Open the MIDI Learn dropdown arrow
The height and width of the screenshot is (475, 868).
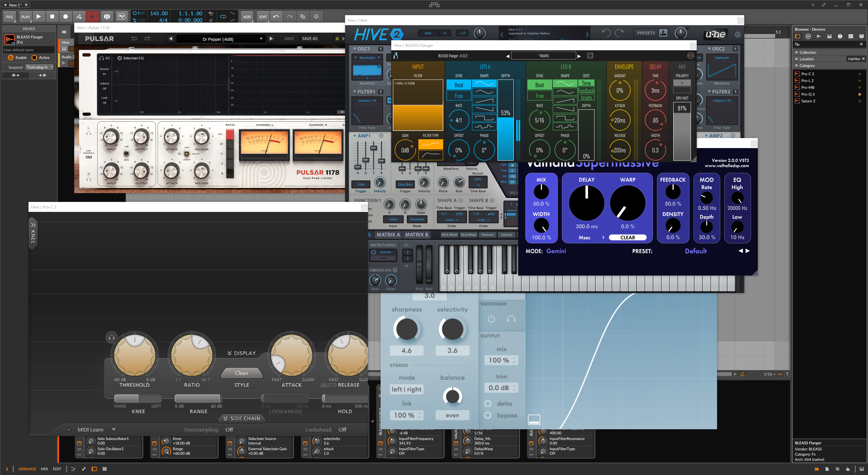(x=114, y=429)
